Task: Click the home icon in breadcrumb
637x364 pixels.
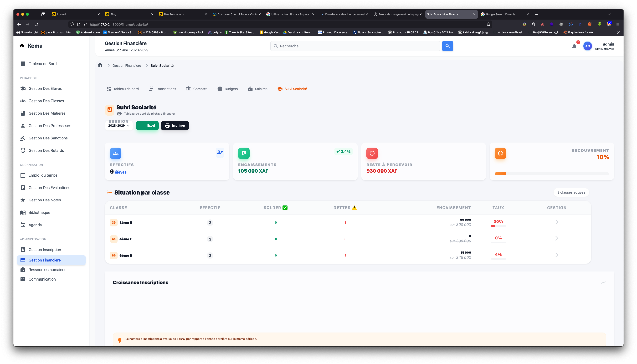Action: (x=100, y=65)
